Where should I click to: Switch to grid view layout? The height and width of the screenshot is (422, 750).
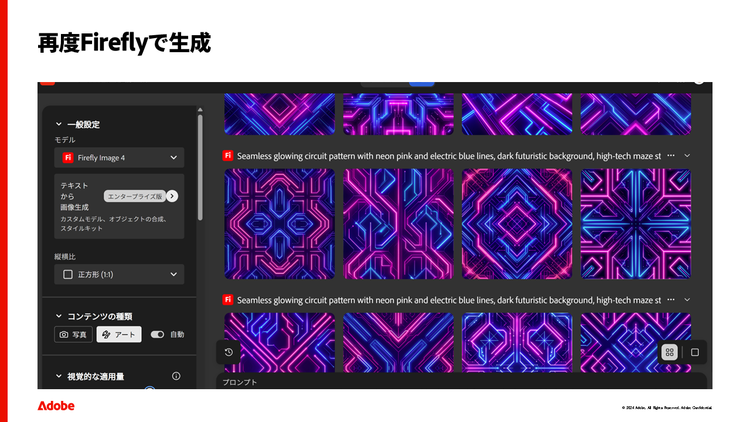670,352
